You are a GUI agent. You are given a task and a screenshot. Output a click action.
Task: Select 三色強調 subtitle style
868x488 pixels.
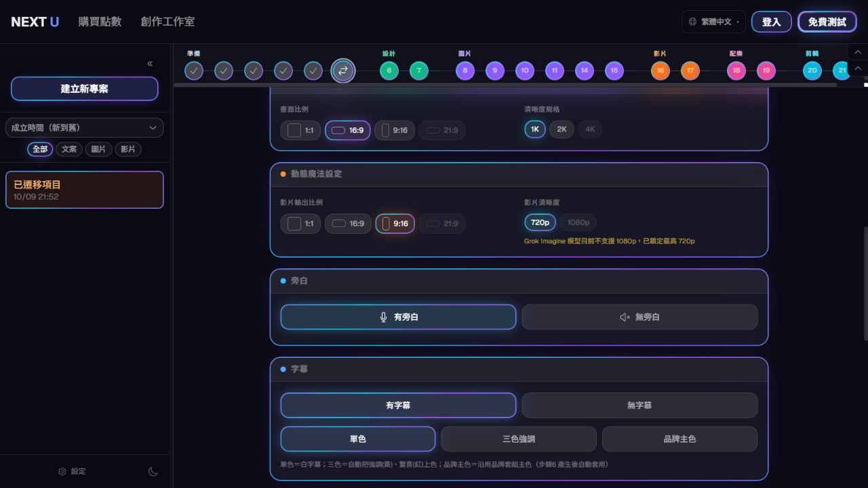(519, 439)
